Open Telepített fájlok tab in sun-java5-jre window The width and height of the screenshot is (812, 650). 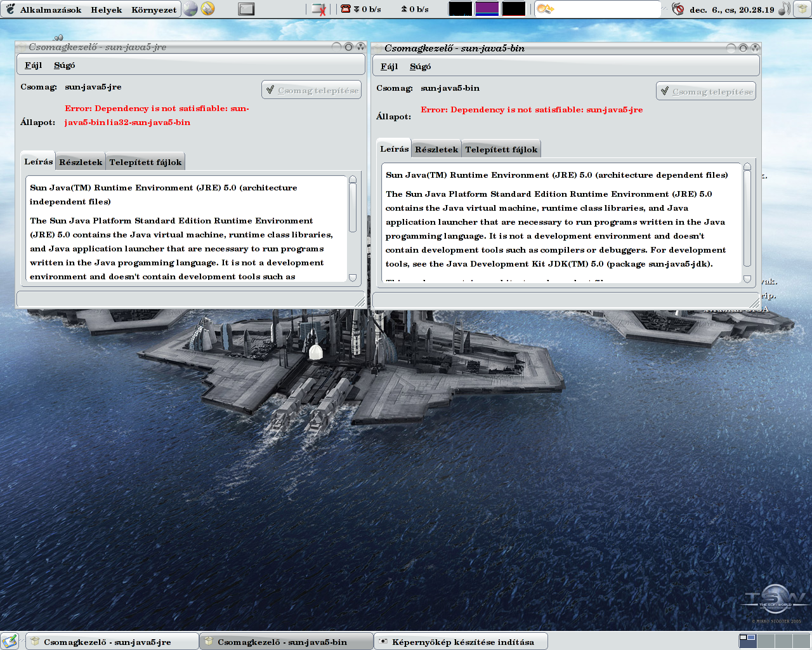click(x=145, y=162)
